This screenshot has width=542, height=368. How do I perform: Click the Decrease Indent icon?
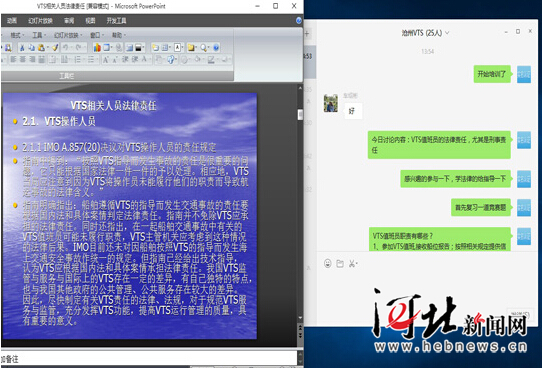[125, 59]
